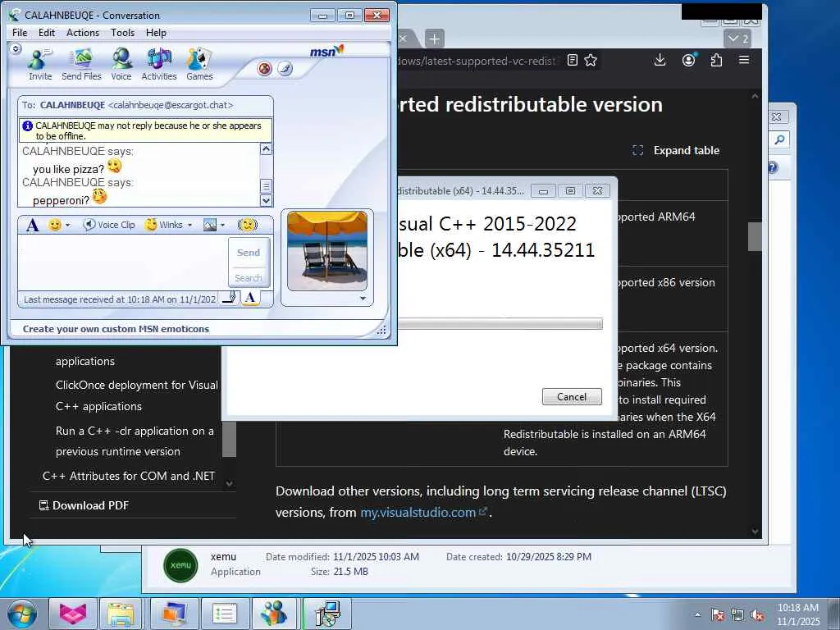Click the installer progress bar

500,323
